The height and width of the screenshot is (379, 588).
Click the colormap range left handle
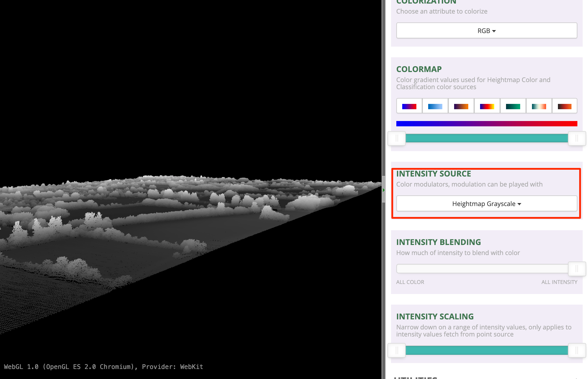coord(397,138)
